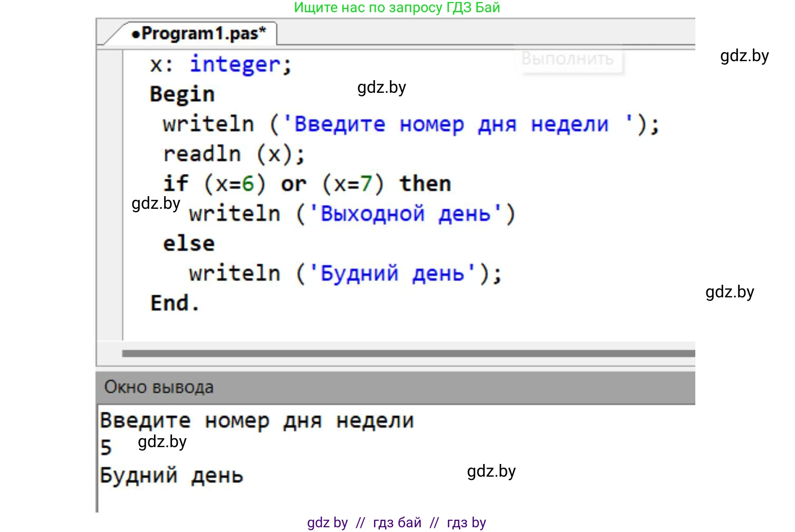
Task: Click the green 'Ищите нас по запросу ГДЗ Бай' text
Action: 397,8
